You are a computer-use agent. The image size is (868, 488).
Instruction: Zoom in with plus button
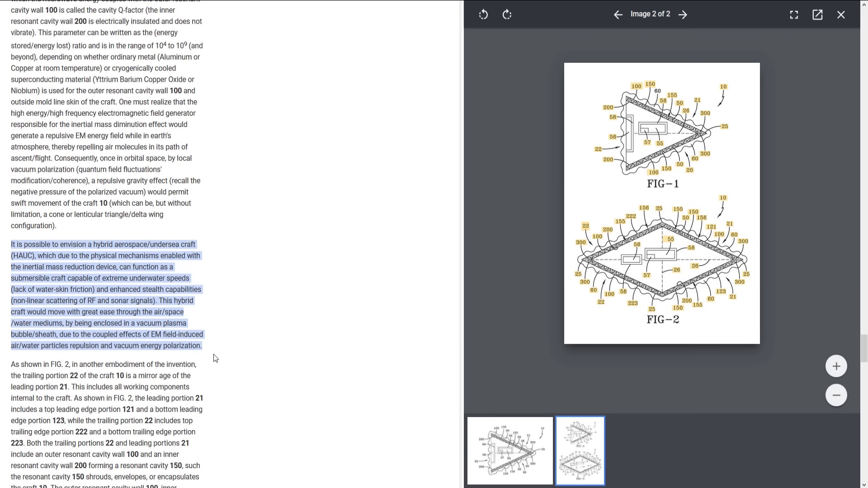(x=836, y=366)
